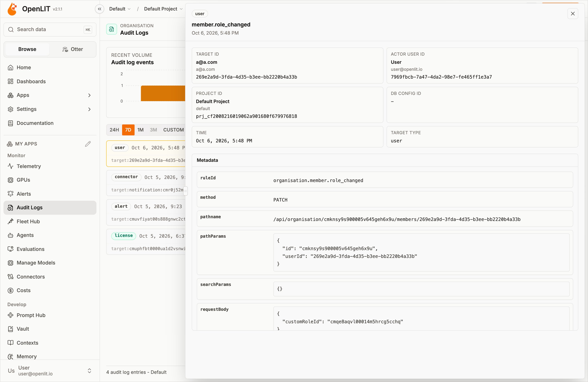The height and width of the screenshot is (382, 588).
Task: Open the license audit log entry
Action: click(x=146, y=242)
